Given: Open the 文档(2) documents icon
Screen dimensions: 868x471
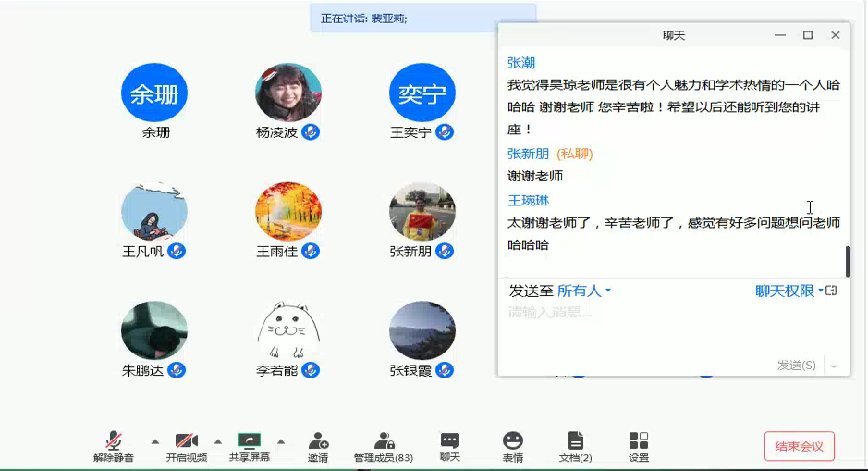Looking at the screenshot, I should click(575, 441).
